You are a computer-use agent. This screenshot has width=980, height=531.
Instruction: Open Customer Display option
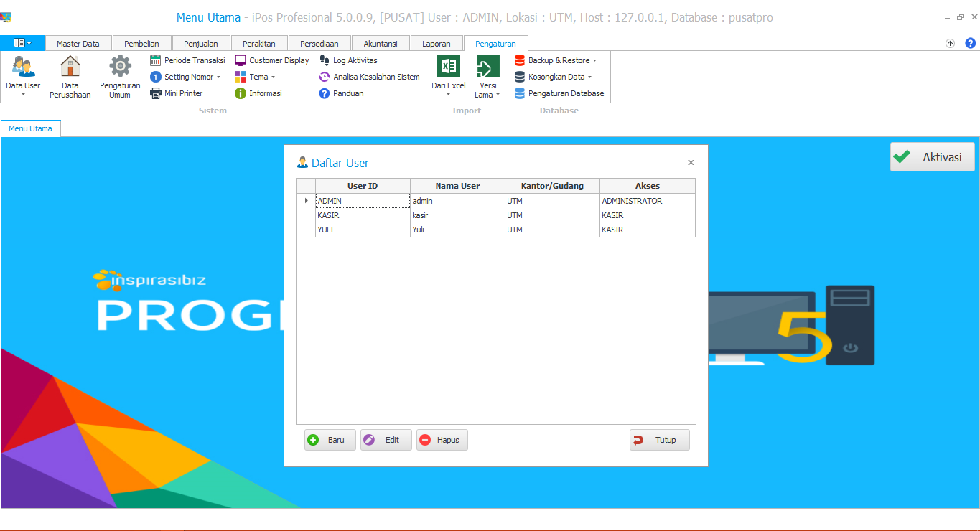click(272, 60)
